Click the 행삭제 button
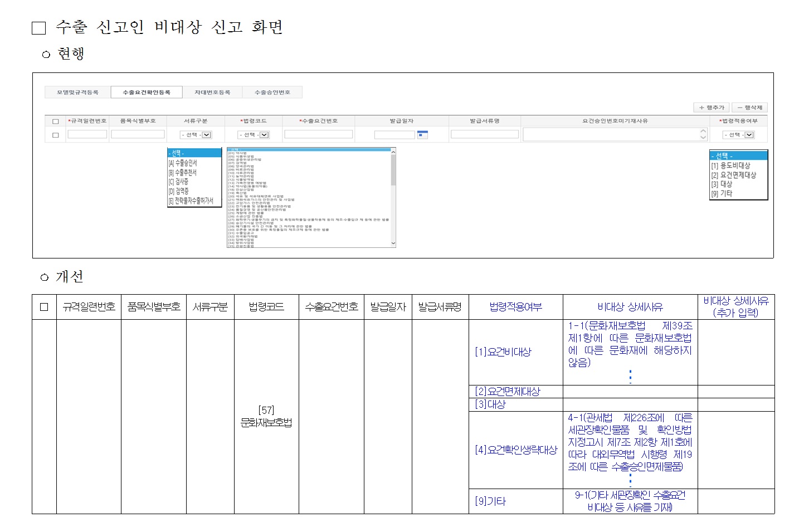The image size is (799, 532). coord(749,108)
